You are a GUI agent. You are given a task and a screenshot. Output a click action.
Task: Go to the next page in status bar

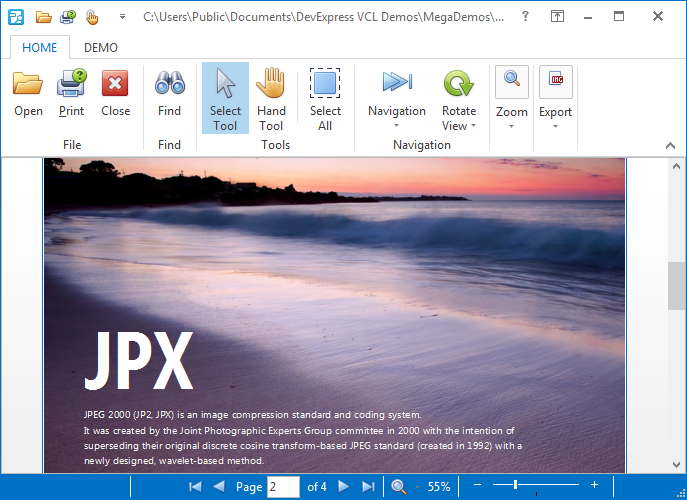344,487
